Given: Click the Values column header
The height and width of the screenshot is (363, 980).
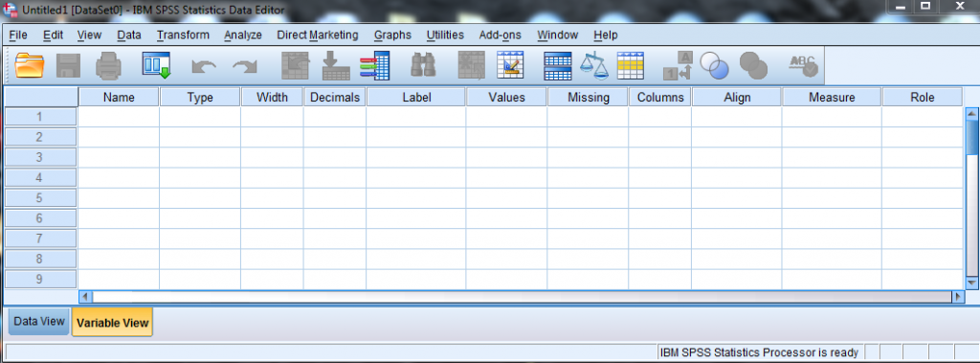Looking at the screenshot, I should (507, 97).
